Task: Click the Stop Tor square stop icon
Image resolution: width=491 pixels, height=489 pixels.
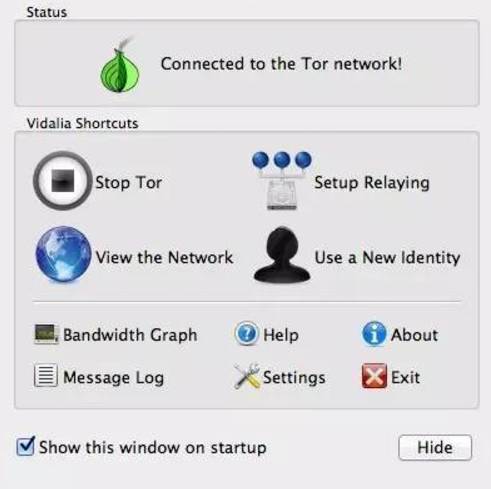Action: coord(62,181)
